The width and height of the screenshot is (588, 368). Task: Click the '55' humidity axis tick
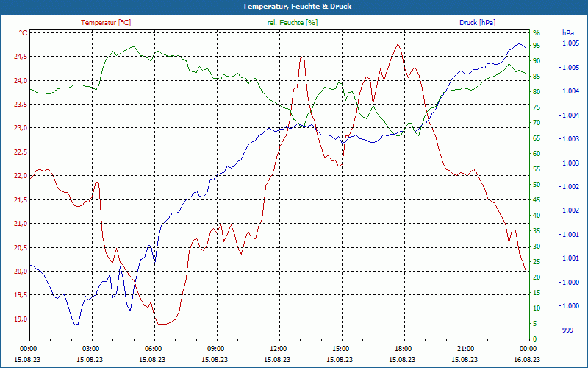(x=537, y=169)
